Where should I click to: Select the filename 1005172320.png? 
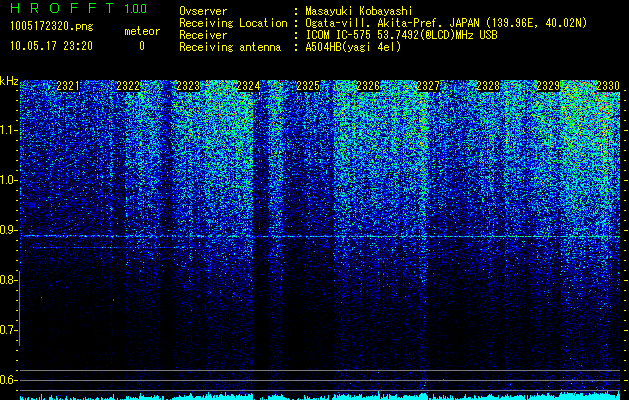(52, 27)
